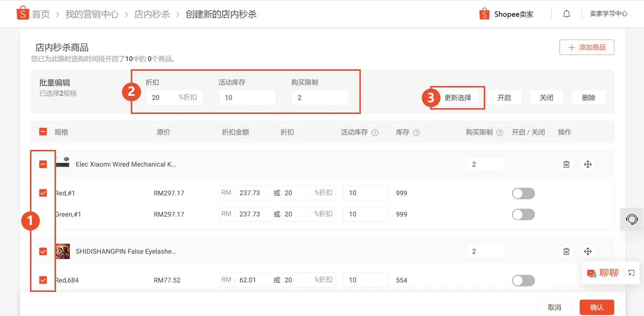Click the help icon next to 购买限制 header
644x316 pixels.
coord(500,132)
